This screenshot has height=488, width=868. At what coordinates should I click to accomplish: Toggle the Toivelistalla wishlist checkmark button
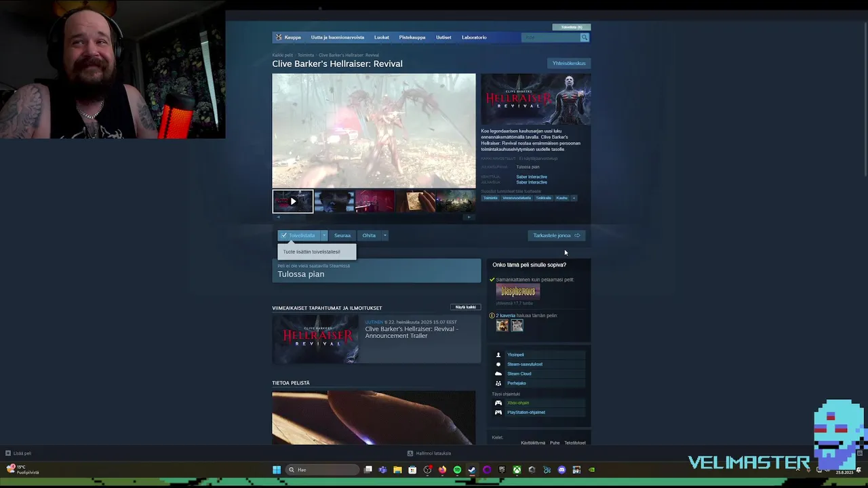(x=298, y=235)
